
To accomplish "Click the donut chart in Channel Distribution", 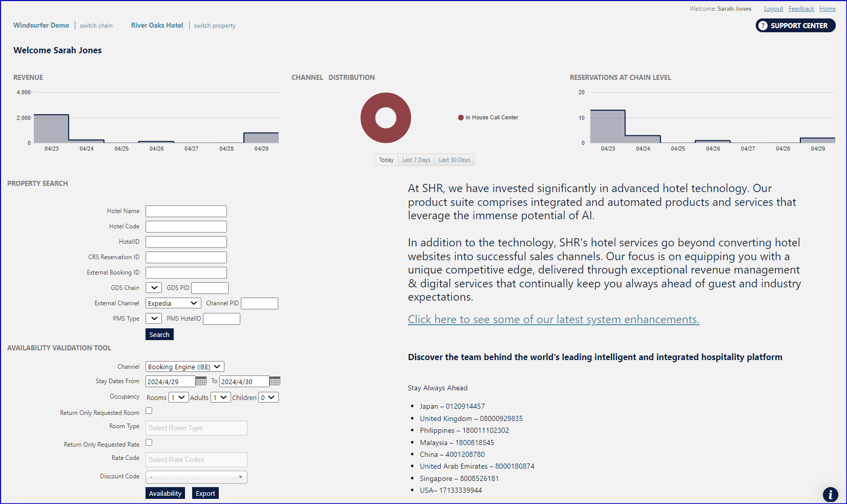I will (x=386, y=118).
